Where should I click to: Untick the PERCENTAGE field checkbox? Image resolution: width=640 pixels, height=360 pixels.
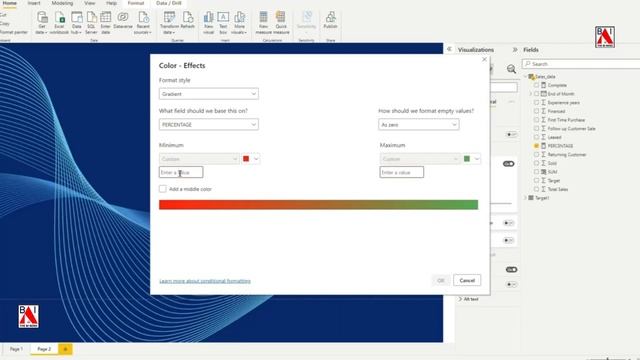(x=536, y=146)
